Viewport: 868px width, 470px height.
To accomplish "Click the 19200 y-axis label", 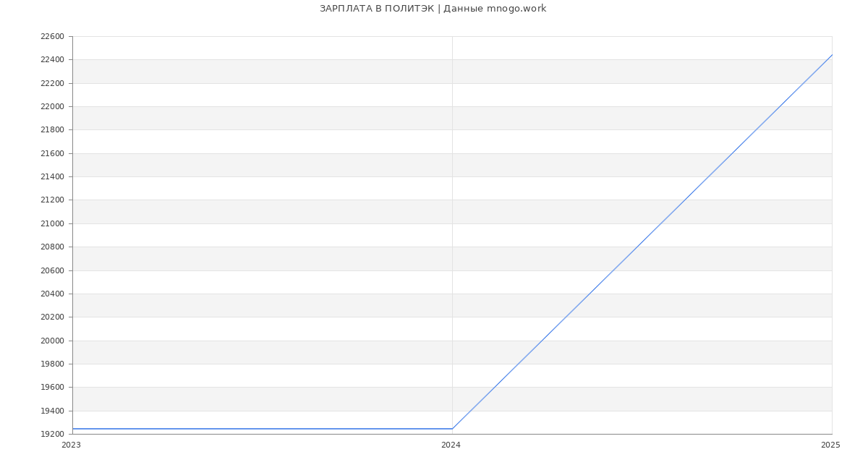I will [51, 434].
